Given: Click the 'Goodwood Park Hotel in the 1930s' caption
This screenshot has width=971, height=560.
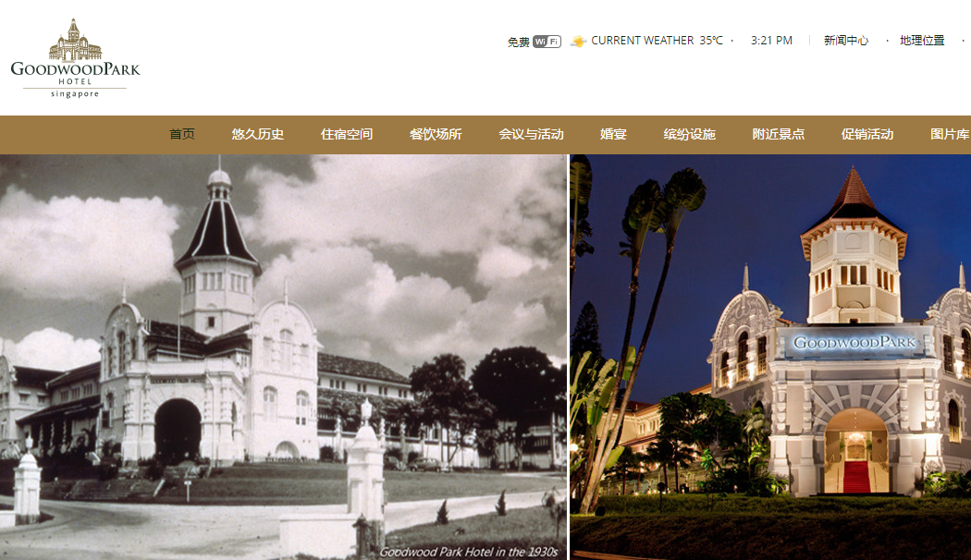Looking at the screenshot, I should 469,552.
